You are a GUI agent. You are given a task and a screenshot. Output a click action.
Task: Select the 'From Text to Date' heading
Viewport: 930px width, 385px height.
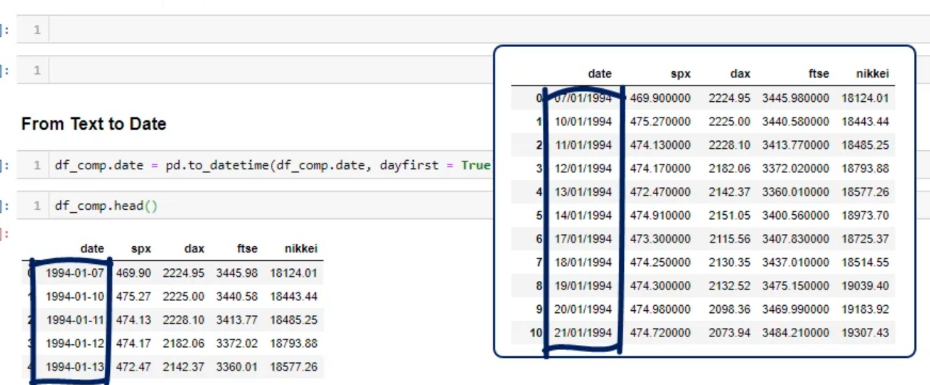pos(94,124)
